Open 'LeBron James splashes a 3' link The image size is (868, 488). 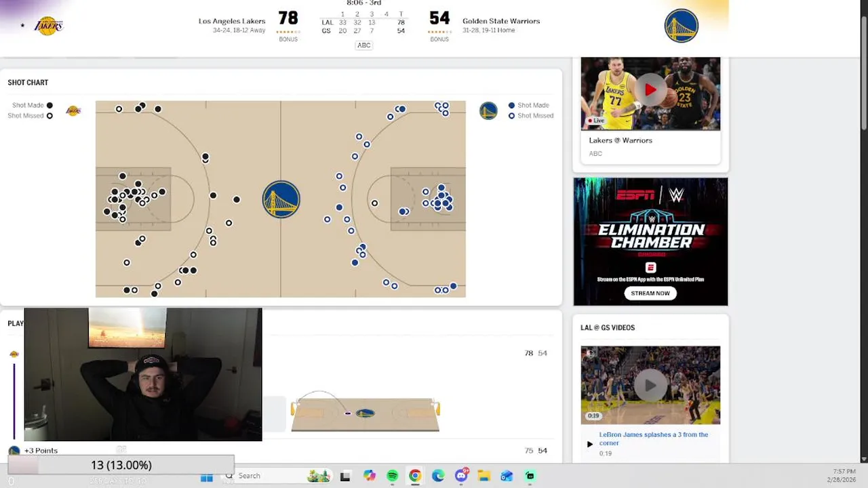654,439
